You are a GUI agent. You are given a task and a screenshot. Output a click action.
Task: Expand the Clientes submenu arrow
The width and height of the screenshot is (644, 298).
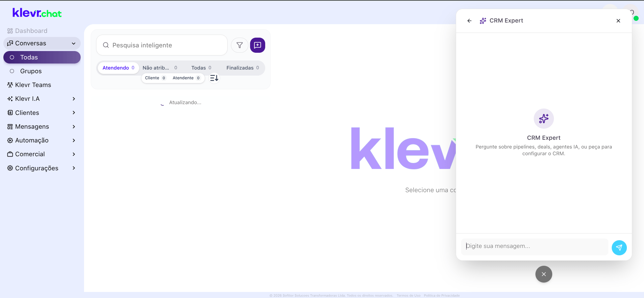74,113
